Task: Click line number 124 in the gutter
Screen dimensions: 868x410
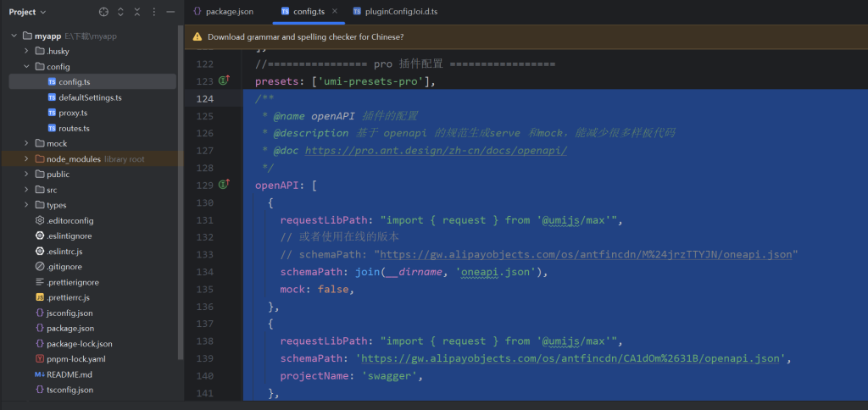Action: pyautogui.click(x=205, y=99)
